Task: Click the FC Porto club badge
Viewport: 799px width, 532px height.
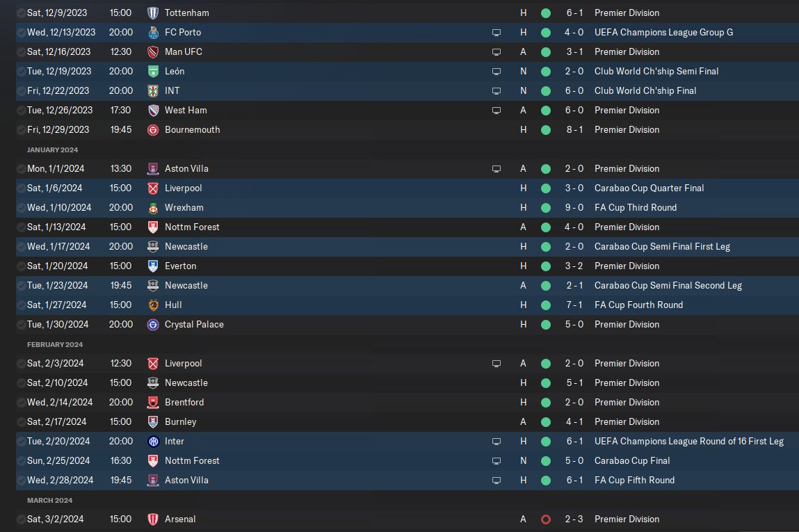Action: 153,32
